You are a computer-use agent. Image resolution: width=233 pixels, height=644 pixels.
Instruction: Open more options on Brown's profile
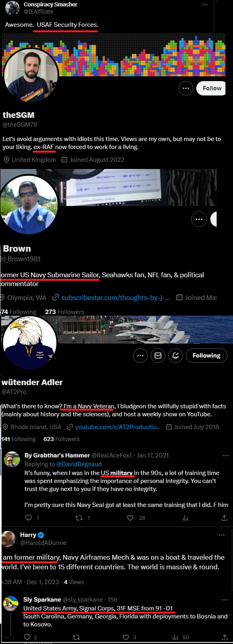199,219
